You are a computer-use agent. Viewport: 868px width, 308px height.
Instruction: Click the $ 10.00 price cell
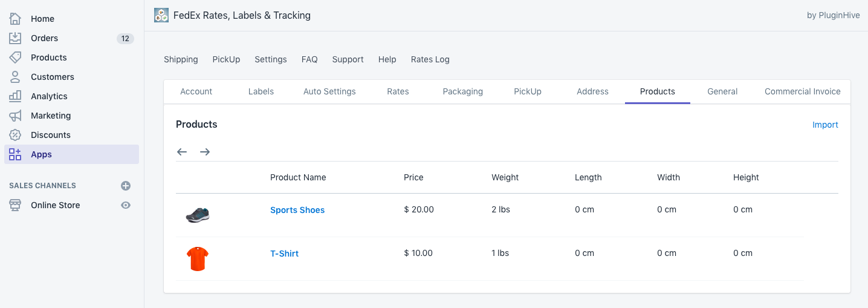418,253
